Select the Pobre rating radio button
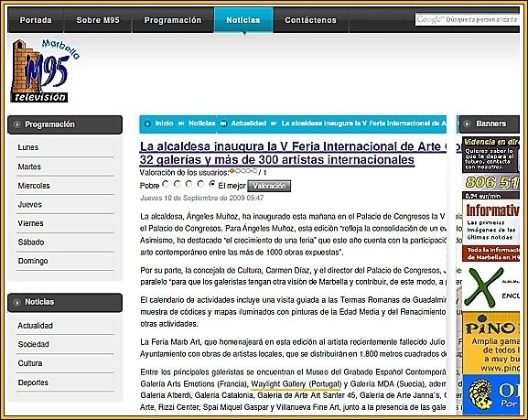Viewport: 528px width, 420px height. (166, 184)
